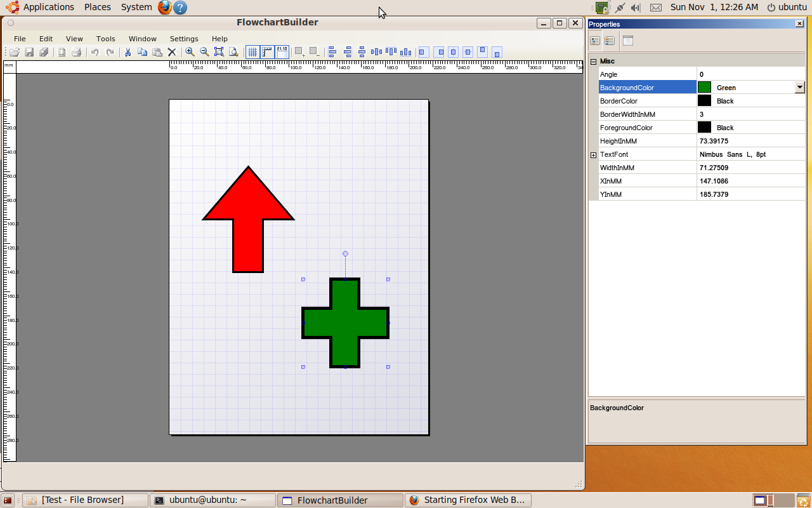Undo the last action via toolbar
812x508 pixels.
[95, 52]
